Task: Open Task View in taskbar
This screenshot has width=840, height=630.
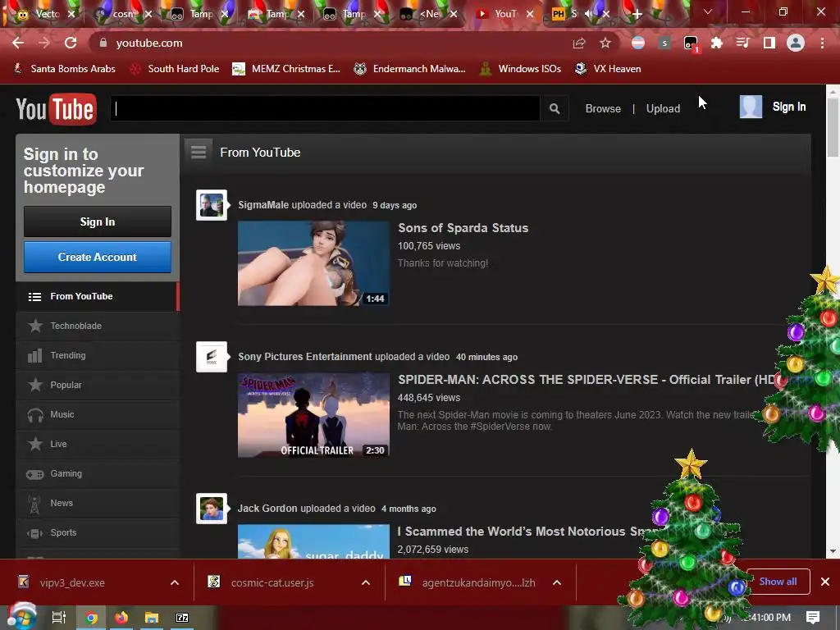Action: pos(59,618)
